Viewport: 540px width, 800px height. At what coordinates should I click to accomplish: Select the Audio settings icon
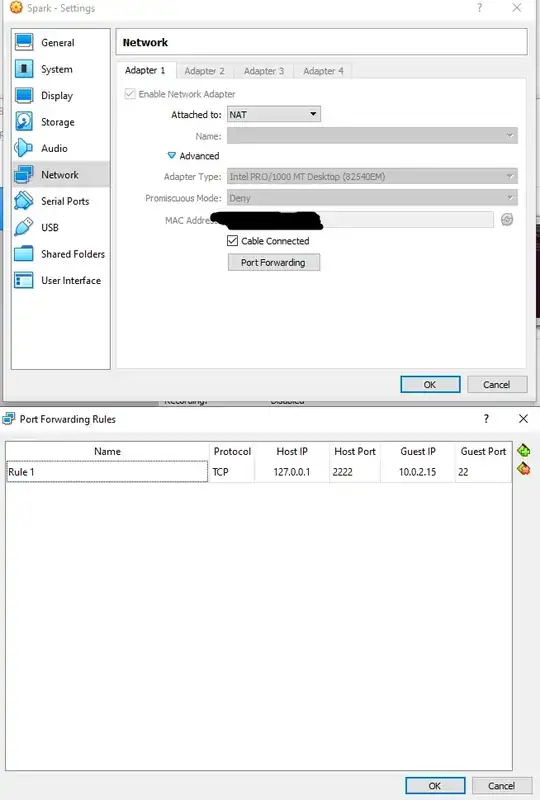tap(23, 148)
